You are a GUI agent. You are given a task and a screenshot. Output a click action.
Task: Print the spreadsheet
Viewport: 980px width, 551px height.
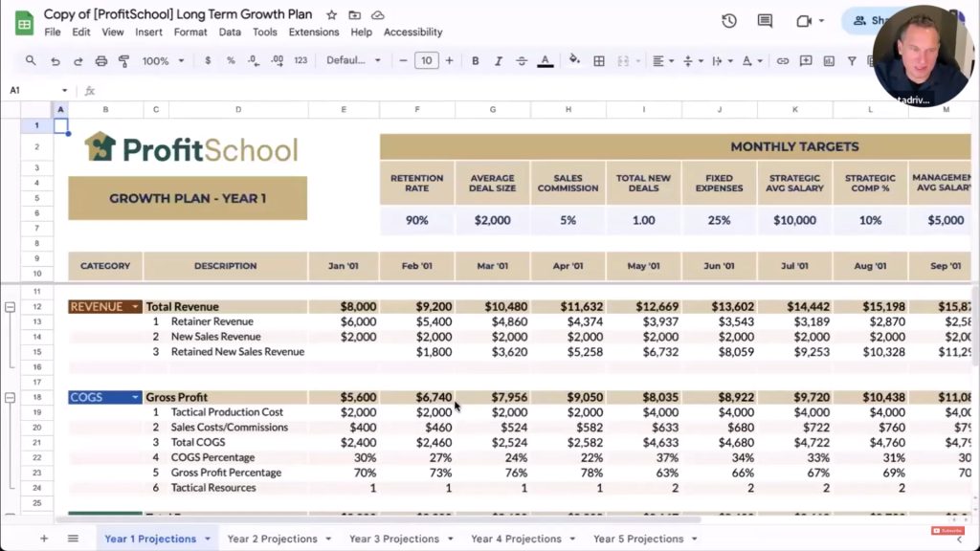[101, 60]
